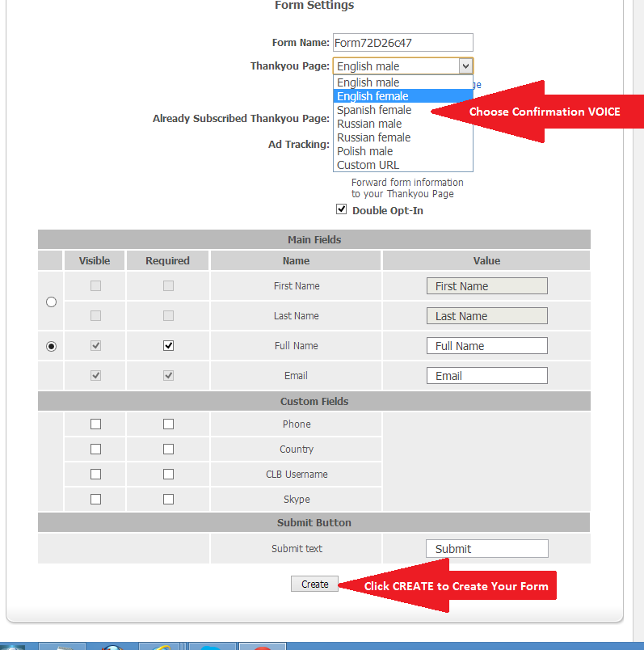The width and height of the screenshot is (644, 650).
Task: Edit the Submit text input field
Action: pos(486,549)
